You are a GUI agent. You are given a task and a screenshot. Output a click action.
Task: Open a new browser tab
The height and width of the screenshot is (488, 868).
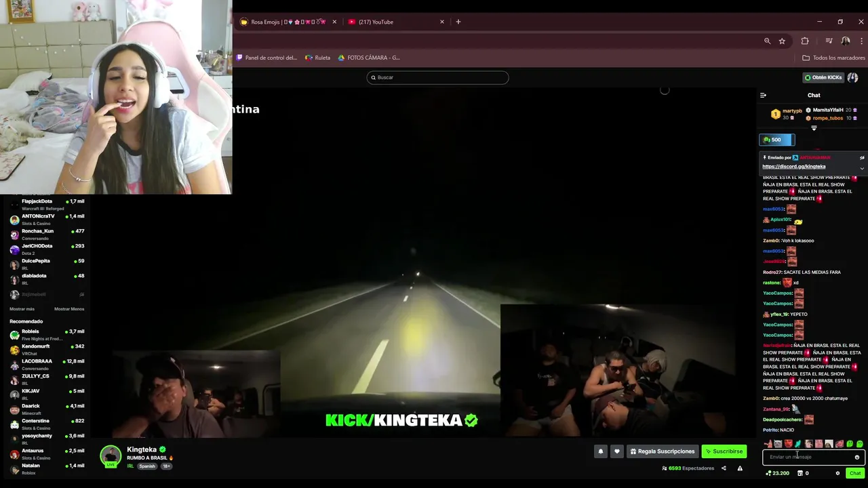(458, 22)
